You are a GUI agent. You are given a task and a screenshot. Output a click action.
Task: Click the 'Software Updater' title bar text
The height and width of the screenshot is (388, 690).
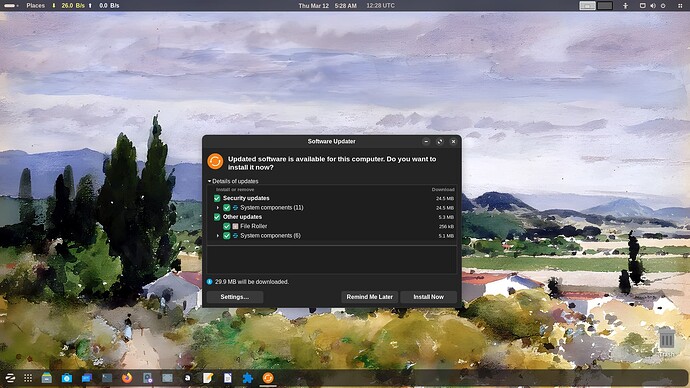(x=331, y=142)
